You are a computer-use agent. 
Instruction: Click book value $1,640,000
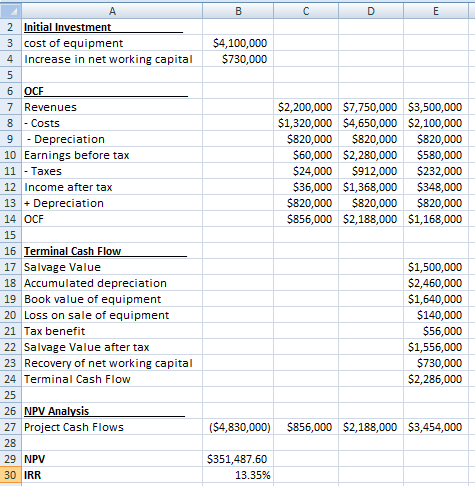[435, 299]
